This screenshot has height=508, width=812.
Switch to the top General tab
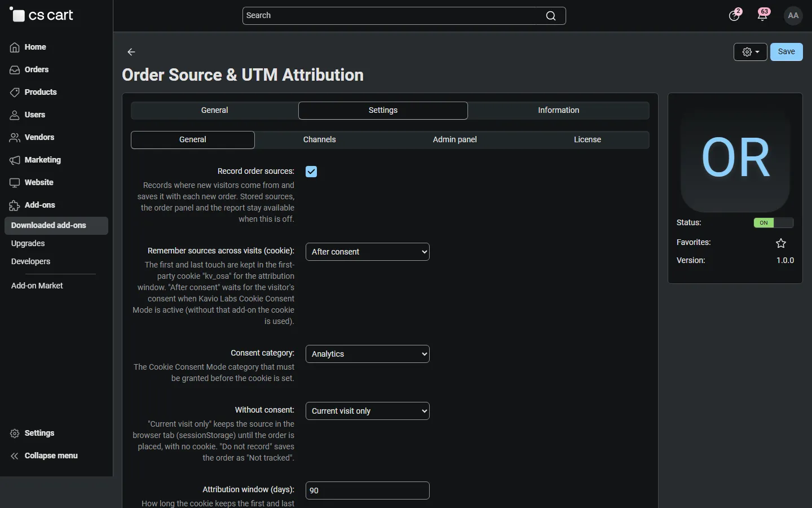(x=214, y=111)
